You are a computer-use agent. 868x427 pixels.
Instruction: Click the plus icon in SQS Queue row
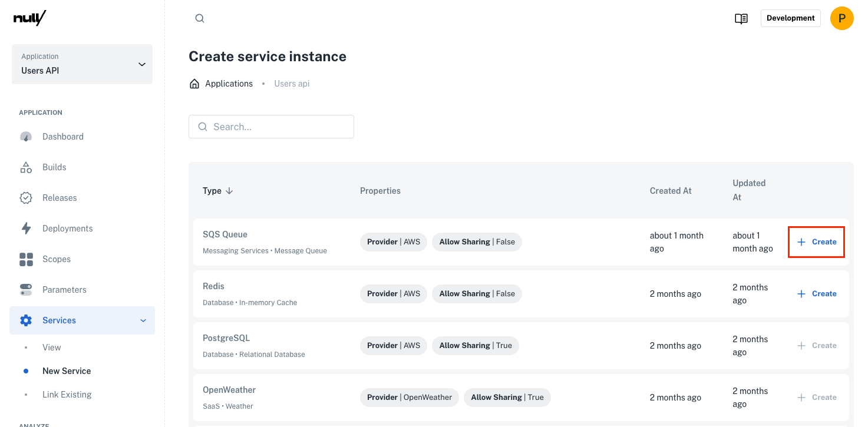point(801,242)
